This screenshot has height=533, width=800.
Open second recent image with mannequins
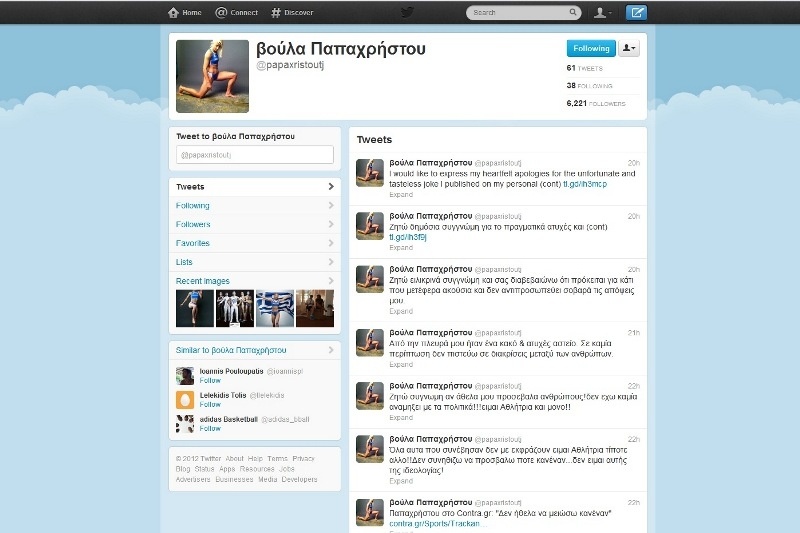235,309
